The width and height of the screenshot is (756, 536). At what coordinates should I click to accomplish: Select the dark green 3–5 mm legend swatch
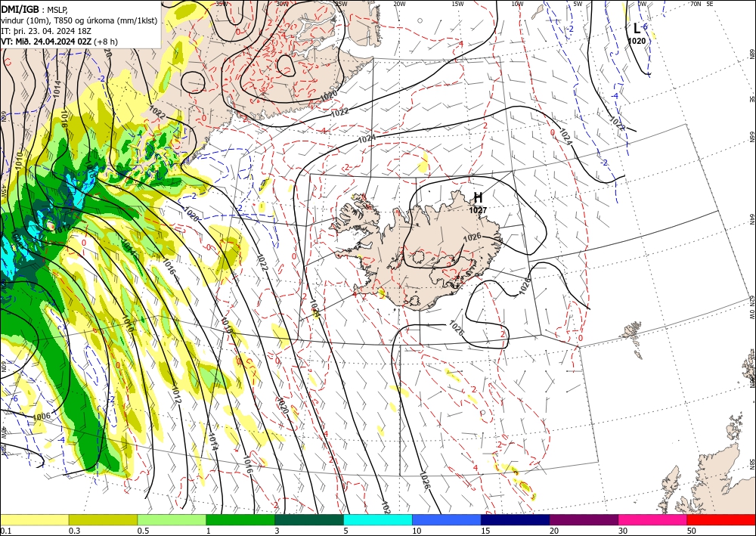click(309, 519)
